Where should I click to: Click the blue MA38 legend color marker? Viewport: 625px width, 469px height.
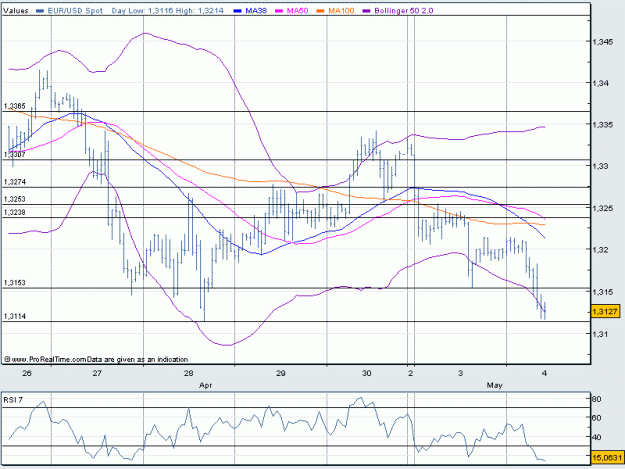(x=238, y=11)
